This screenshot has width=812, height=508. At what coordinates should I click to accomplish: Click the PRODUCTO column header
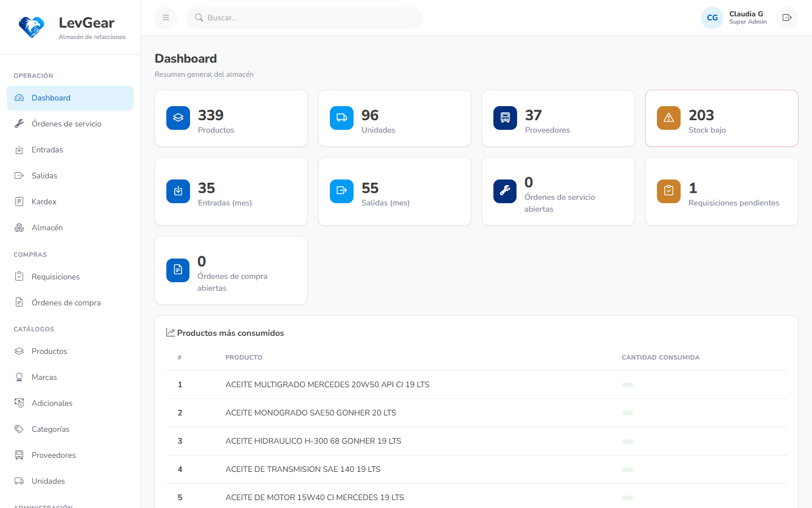(x=244, y=357)
